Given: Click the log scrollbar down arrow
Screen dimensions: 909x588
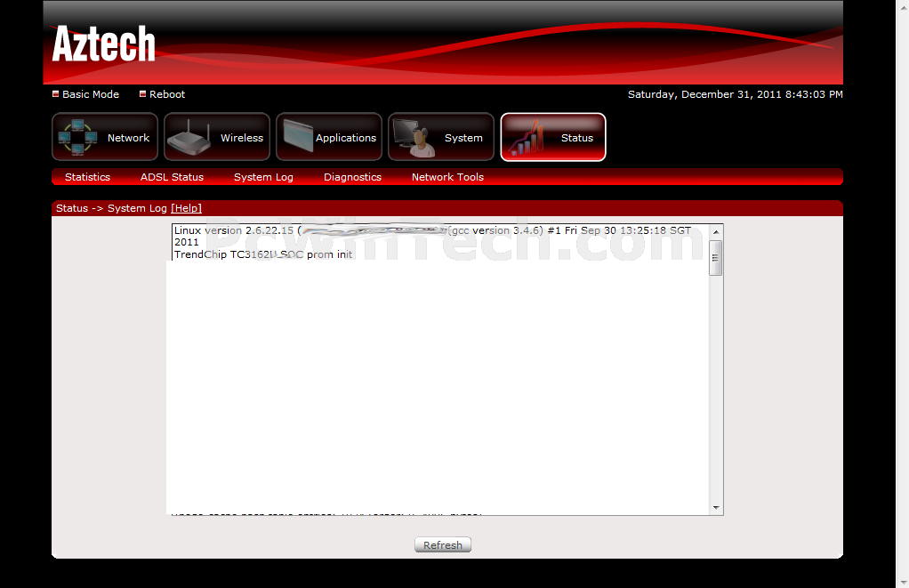Looking at the screenshot, I should point(716,507).
